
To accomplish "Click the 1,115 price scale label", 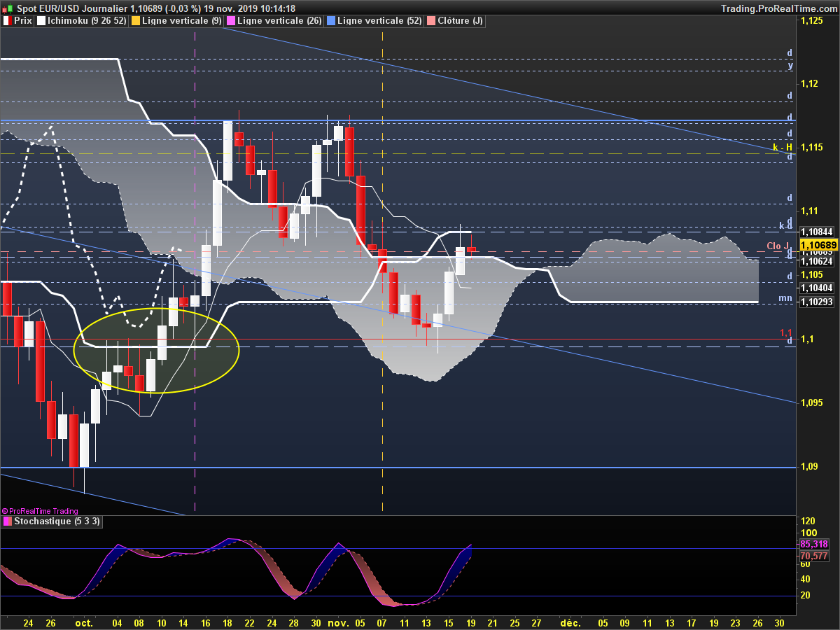I will click(811, 147).
